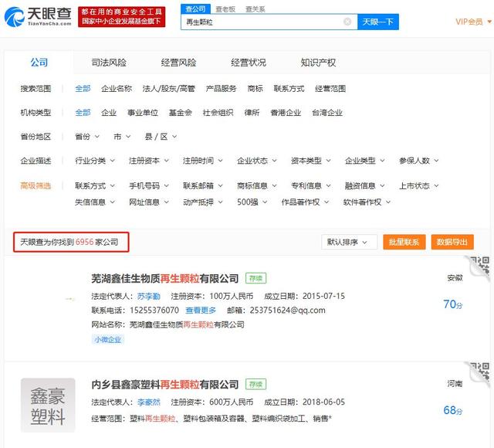494x448 pixels.
Task: Expand the 上市状态 advanced filter
Action: (419, 185)
